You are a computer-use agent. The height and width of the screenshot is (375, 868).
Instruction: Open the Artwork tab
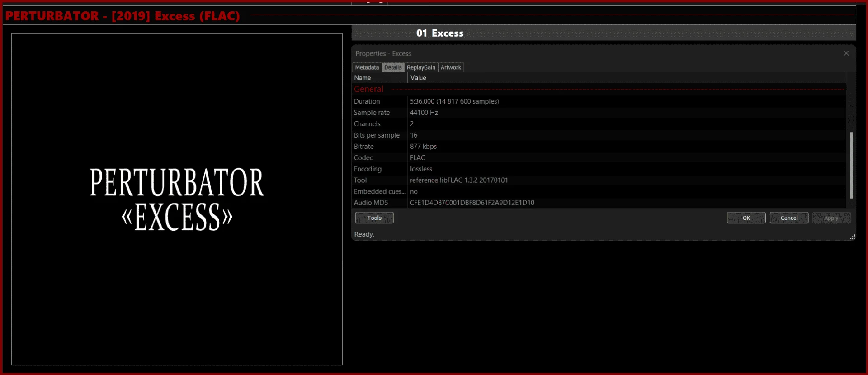[451, 67]
